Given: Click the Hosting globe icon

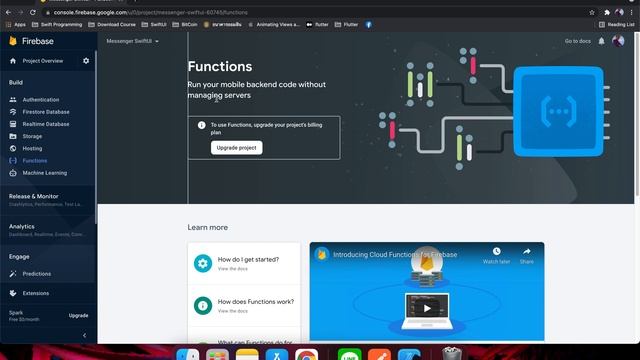Looking at the screenshot, I should 13,149.
